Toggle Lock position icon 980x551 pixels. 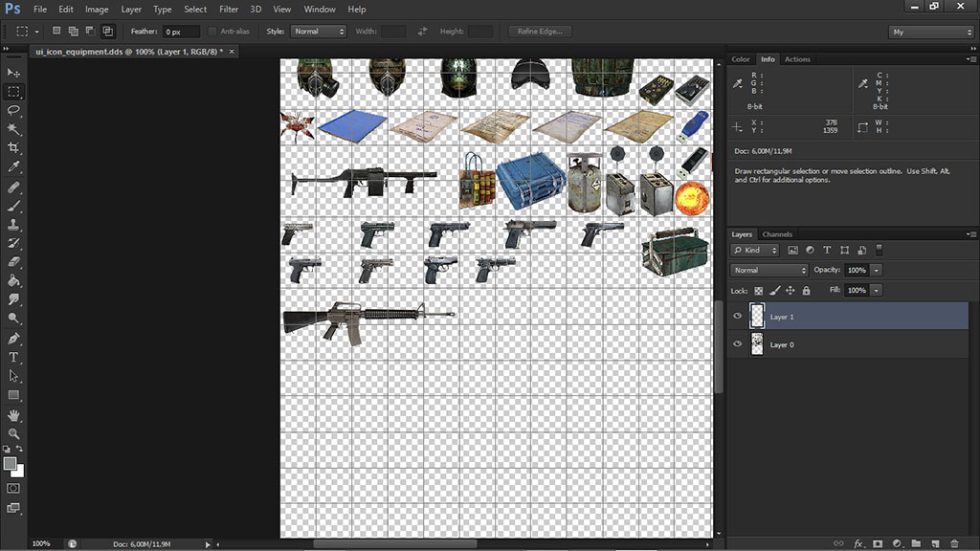click(791, 291)
